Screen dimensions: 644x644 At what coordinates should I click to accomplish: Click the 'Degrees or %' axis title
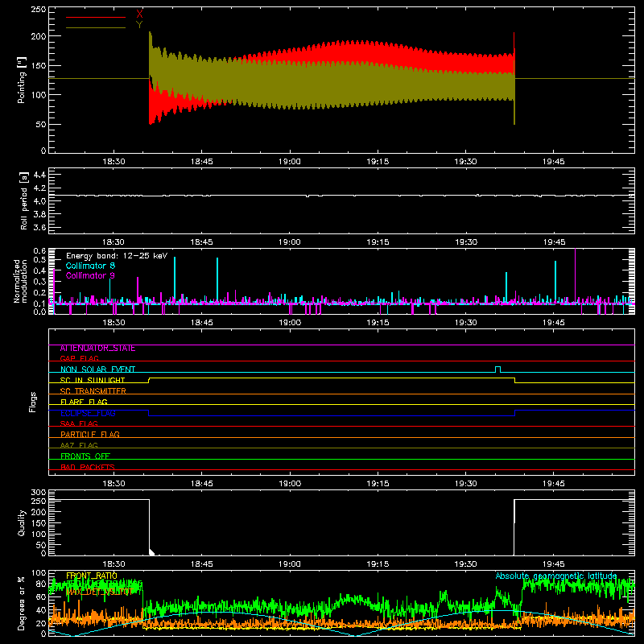click(x=21, y=603)
